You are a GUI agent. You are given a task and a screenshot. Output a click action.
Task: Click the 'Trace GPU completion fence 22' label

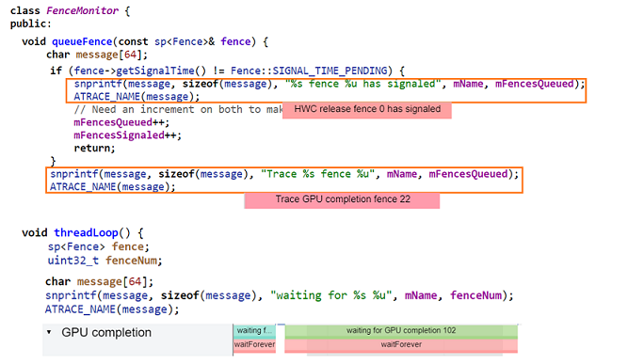pos(343,199)
